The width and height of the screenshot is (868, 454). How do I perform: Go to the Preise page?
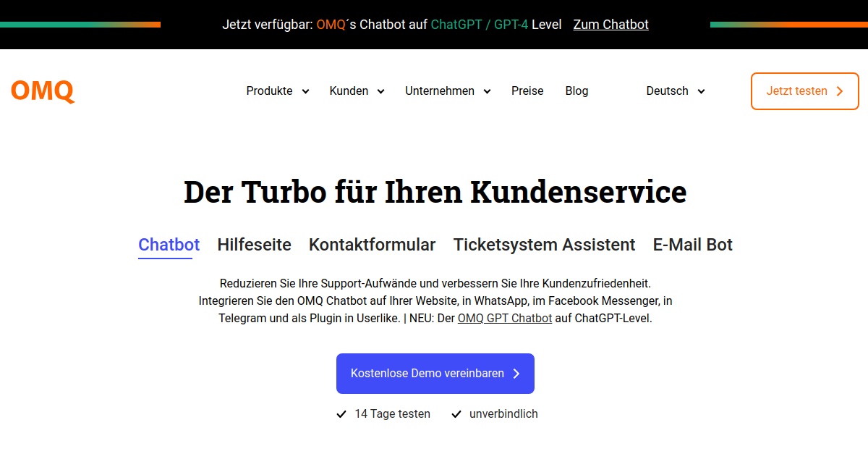tap(527, 91)
